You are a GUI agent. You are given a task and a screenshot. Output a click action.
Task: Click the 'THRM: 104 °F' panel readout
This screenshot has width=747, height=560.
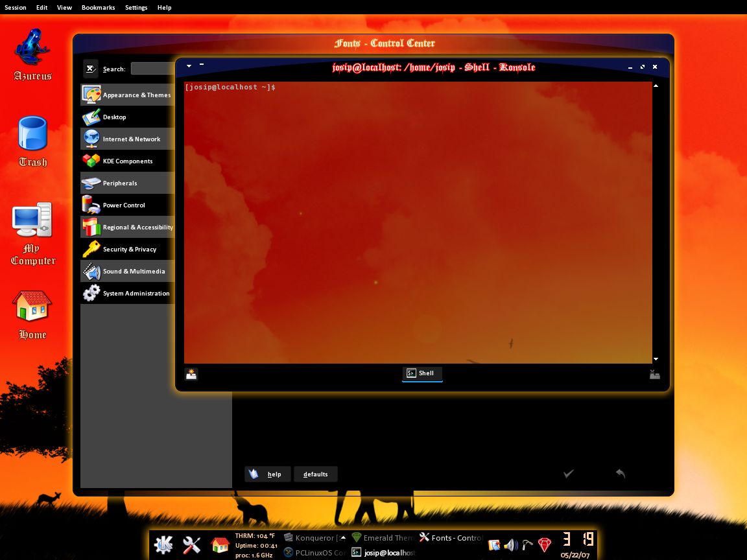(255, 536)
